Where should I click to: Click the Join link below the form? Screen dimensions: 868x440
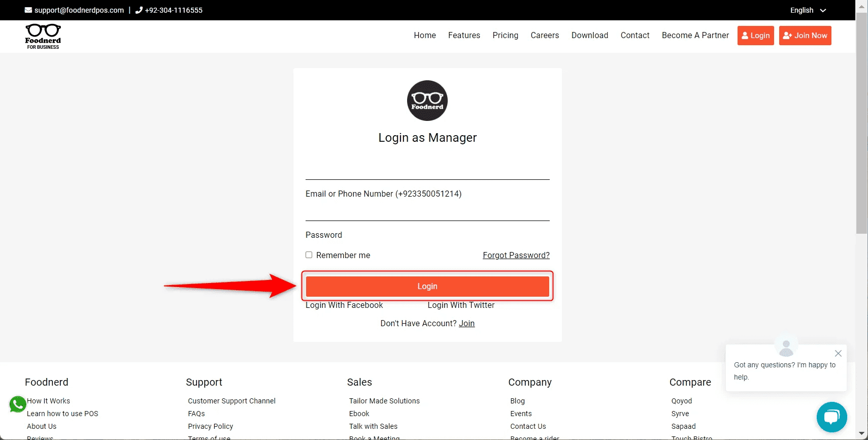tap(467, 324)
